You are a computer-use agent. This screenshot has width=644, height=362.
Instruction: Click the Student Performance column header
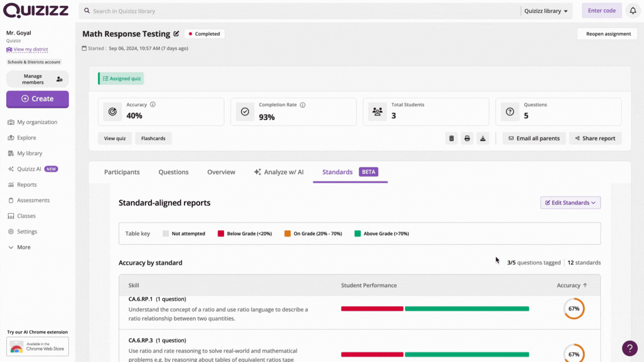point(369,285)
